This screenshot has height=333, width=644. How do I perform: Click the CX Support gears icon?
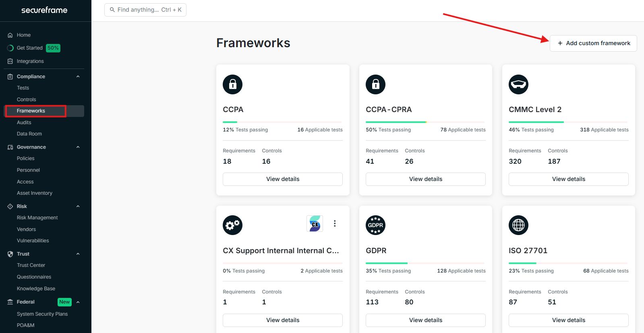pyautogui.click(x=233, y=225)
